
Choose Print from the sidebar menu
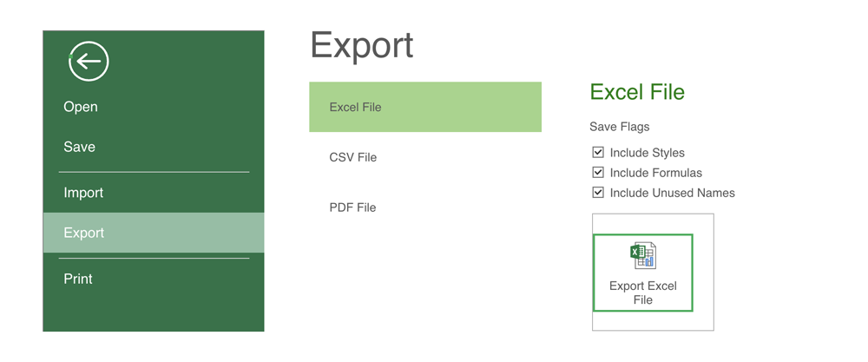(x=78, y=279)
